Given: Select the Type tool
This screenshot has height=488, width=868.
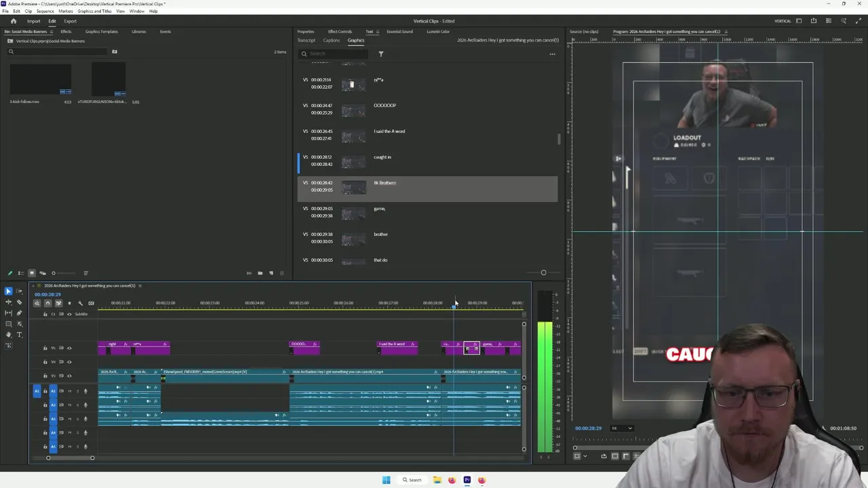Looking at the screenshot, I should [x=19, y=334].
